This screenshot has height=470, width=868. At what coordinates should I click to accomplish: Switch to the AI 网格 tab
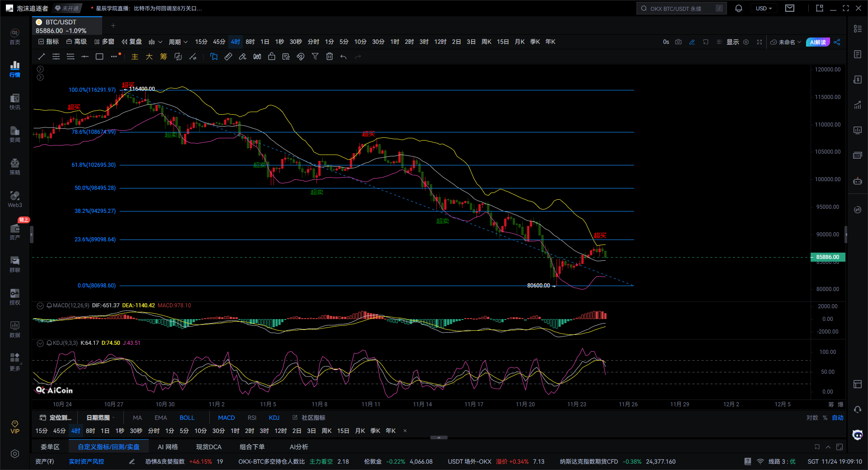coord(168,447)
